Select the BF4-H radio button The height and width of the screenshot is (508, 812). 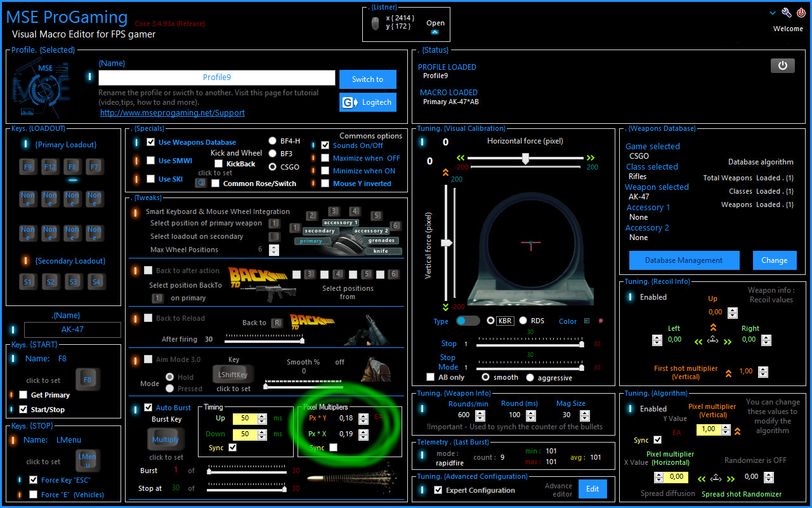click(273, 141)
